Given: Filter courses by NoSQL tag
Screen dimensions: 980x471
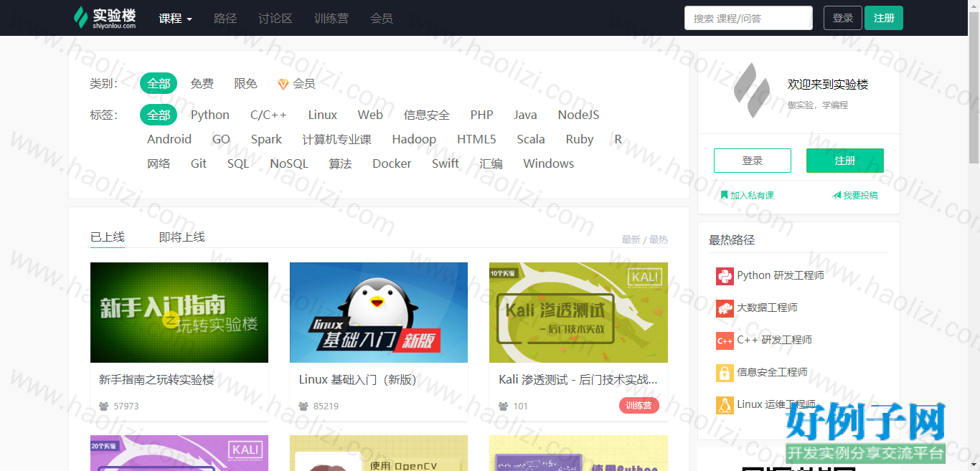Looking at the screenshot, I should click(x=289, y=163).
